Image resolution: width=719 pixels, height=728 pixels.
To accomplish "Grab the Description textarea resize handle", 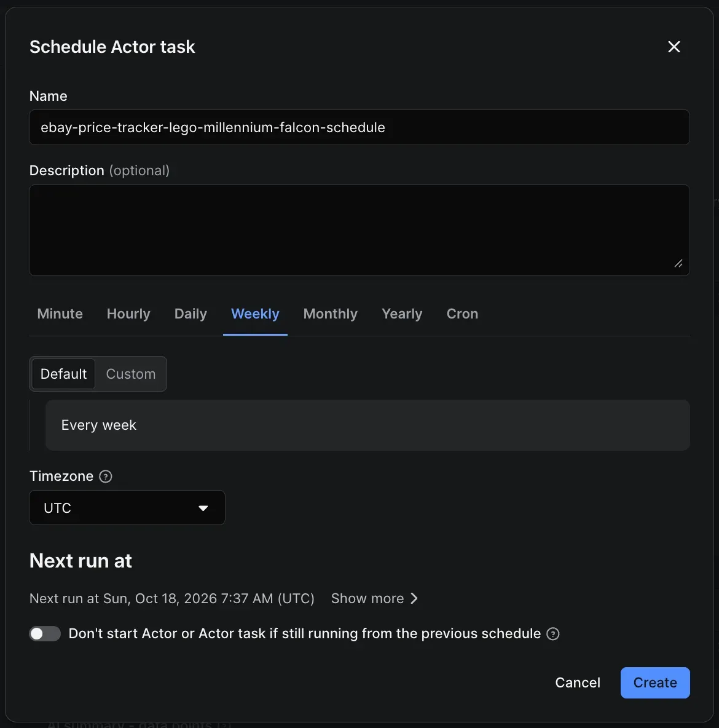I will pyautogui.click(x=678, y=264).
